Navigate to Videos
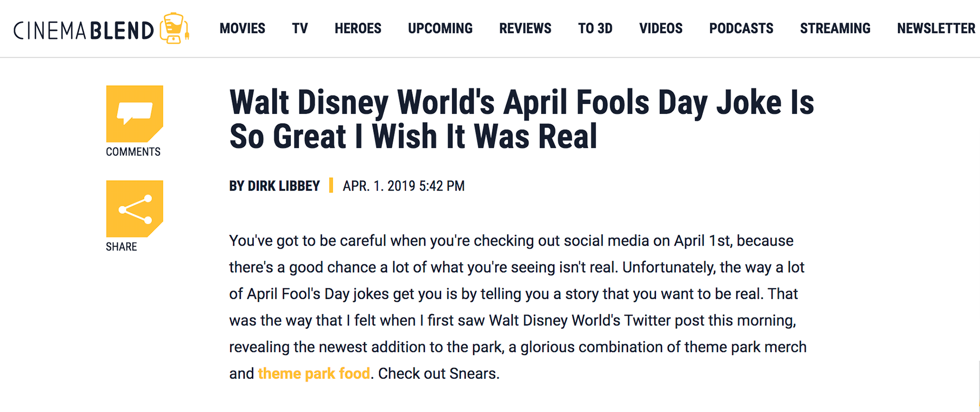The width and height of the screenshot is (980, 412). 661,29
